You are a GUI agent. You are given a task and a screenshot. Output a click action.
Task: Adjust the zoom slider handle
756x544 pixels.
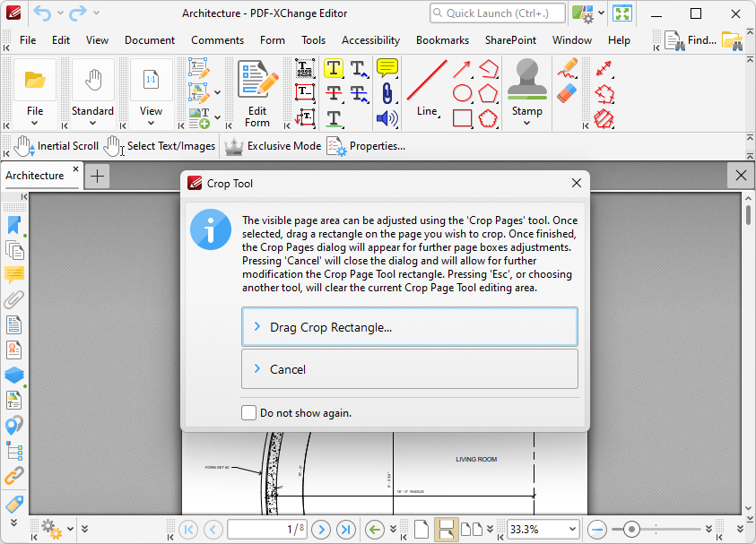tap(631, 530)
